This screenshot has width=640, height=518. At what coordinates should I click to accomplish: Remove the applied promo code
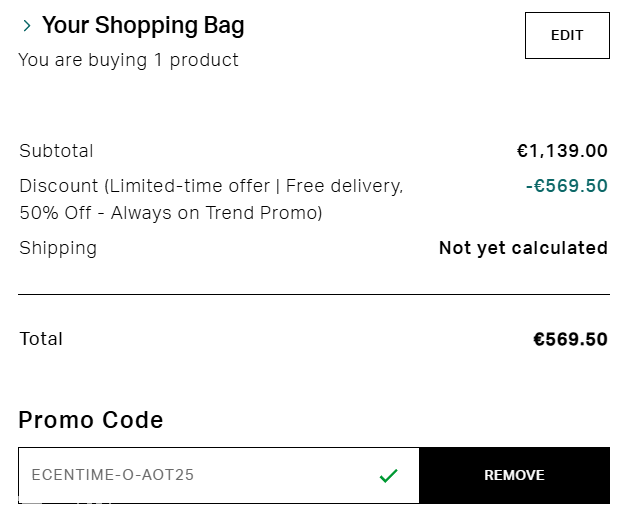(x=514, y=475)
